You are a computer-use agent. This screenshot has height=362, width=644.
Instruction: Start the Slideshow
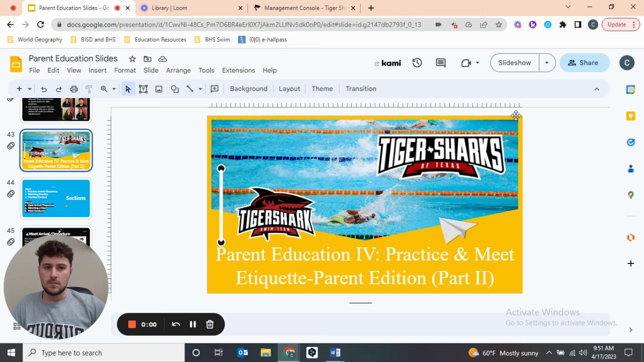514,63
